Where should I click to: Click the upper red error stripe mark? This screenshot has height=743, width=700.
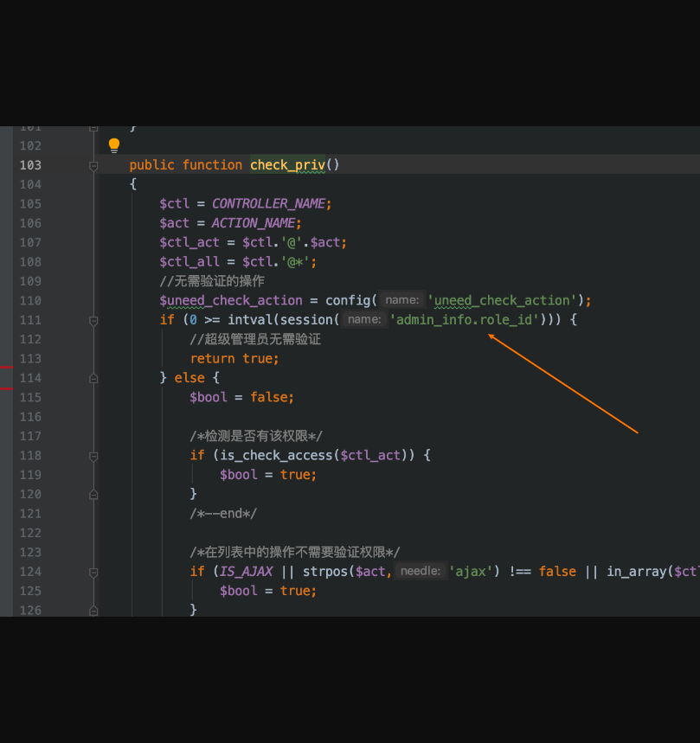click(6, 368)
